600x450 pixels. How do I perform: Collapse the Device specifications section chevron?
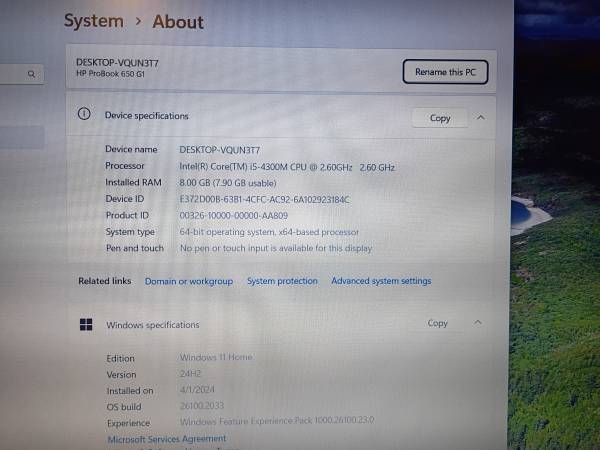(481, 117)
